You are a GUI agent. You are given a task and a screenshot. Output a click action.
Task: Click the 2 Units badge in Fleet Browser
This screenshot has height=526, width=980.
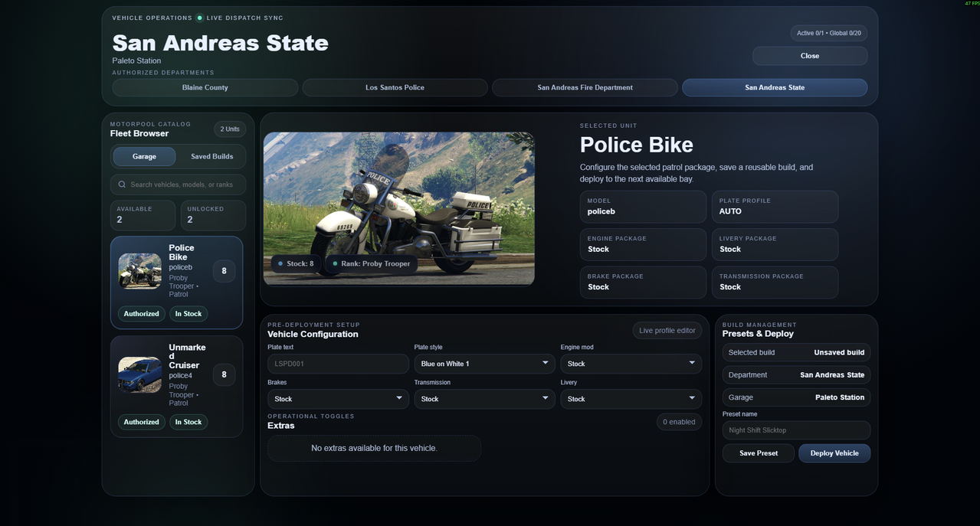point(230,129)
